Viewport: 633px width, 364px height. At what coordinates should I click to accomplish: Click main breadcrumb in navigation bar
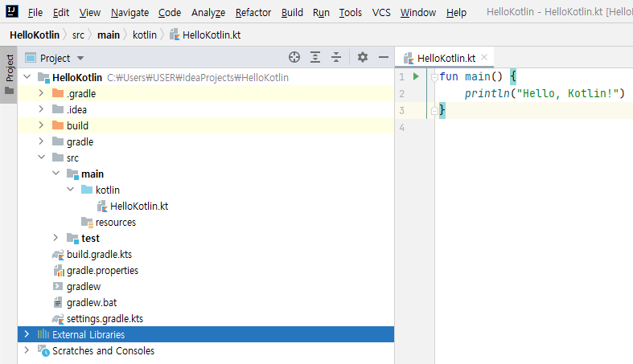(109, 35)
